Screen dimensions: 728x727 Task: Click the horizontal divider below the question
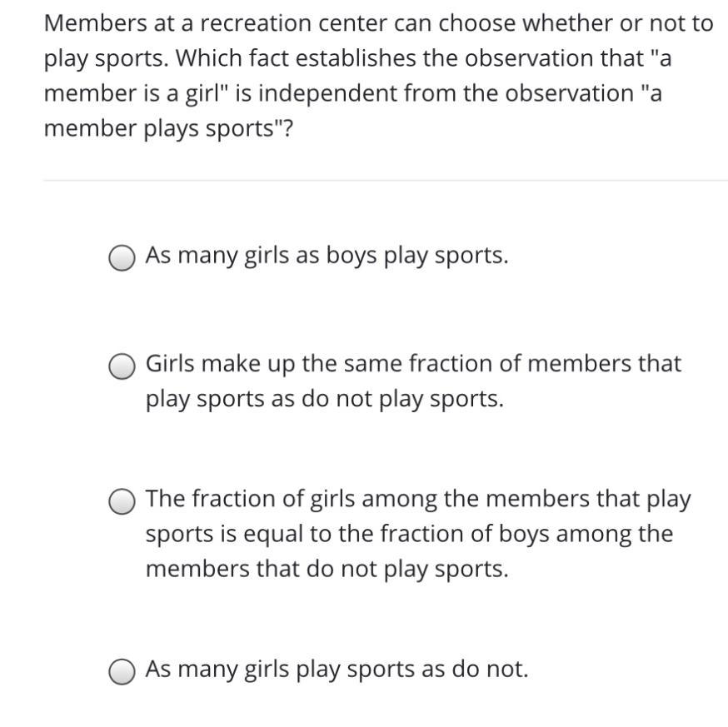[x=385, y=180]
